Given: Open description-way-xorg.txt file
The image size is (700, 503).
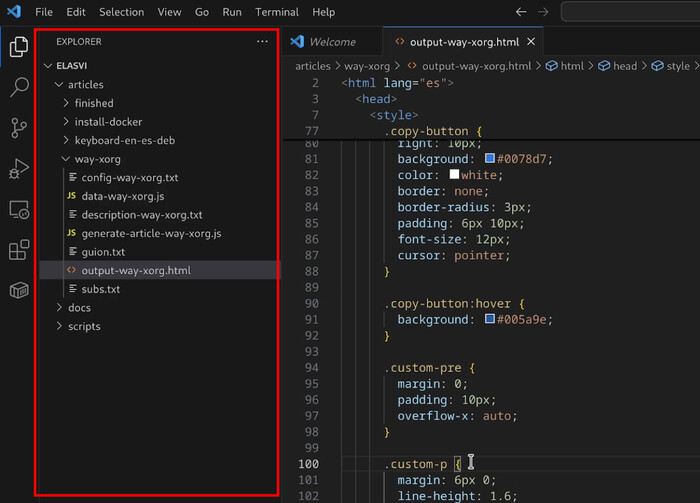Looking at the screenshot, I should 142,214.
